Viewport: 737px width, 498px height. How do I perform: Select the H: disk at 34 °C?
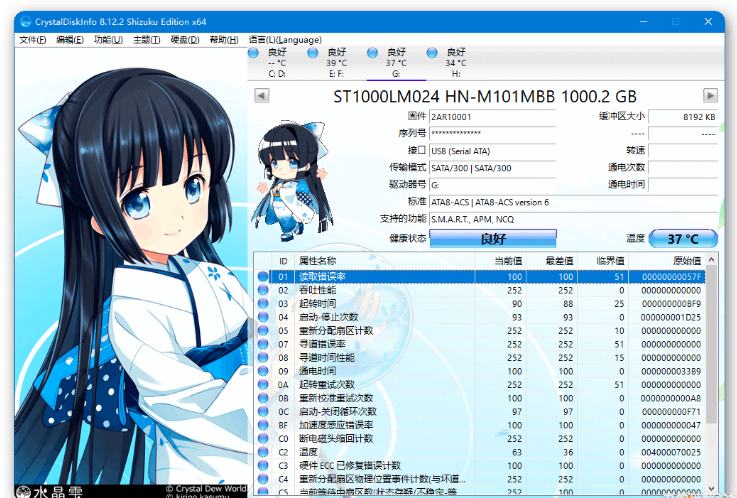point(456,62)
